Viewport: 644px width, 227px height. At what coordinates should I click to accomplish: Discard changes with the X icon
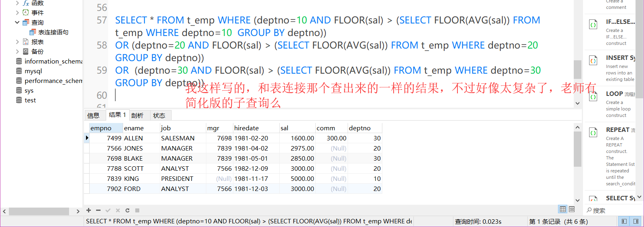point(118,210)
